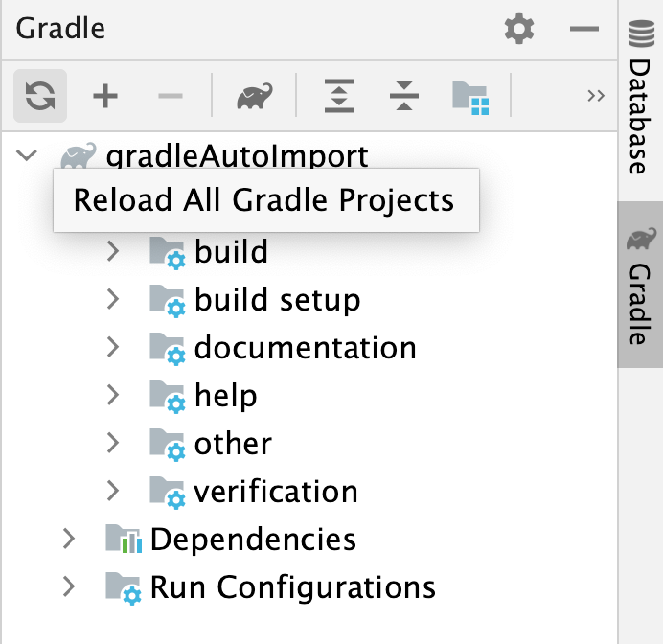Click the build task folder icon
The height and width of the screenshot is (644, 663).
point(167,252)
